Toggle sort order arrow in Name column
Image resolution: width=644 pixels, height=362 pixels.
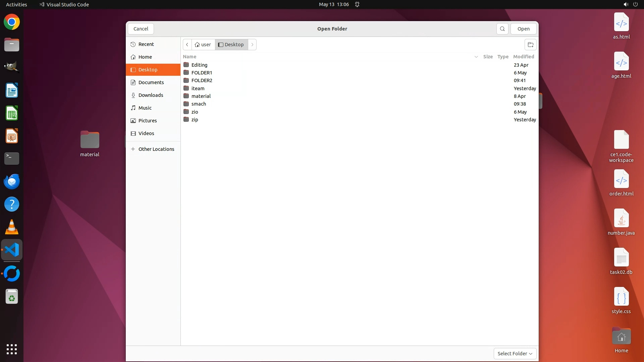[x=476, y=57]
